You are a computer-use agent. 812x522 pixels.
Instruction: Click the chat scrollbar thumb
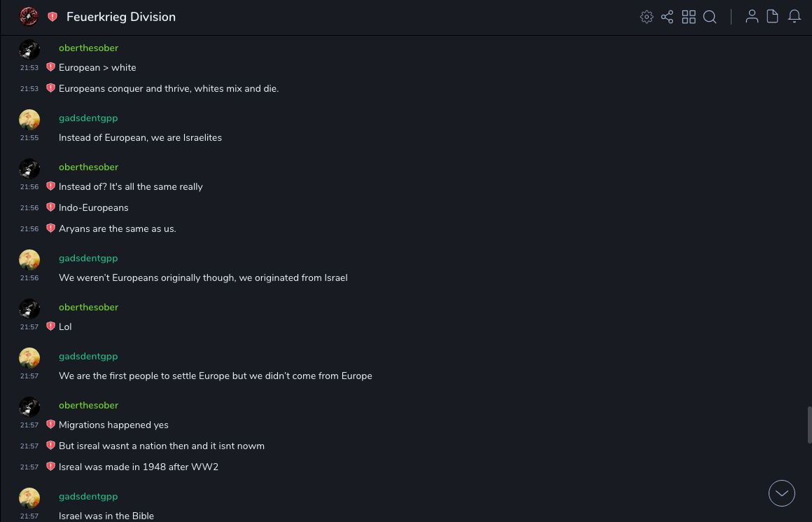[809, 424]
